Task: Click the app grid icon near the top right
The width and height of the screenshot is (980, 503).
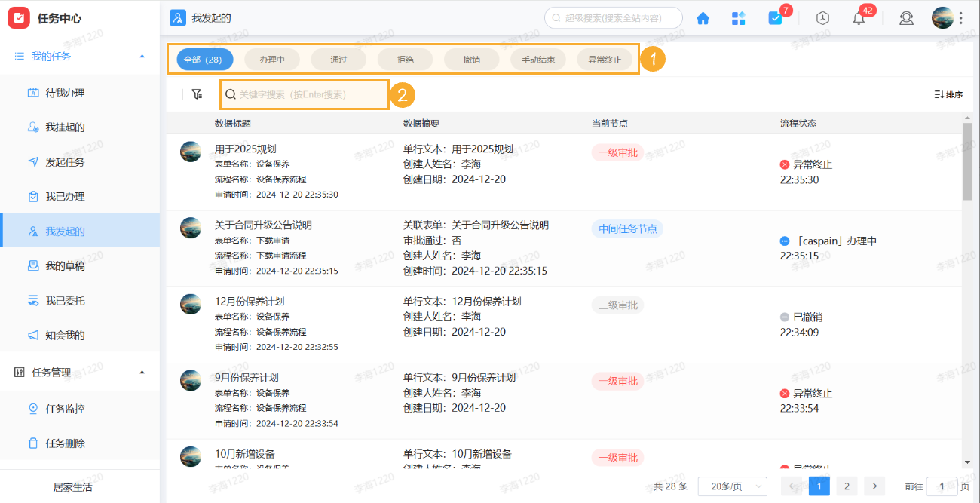Action: 738,17
